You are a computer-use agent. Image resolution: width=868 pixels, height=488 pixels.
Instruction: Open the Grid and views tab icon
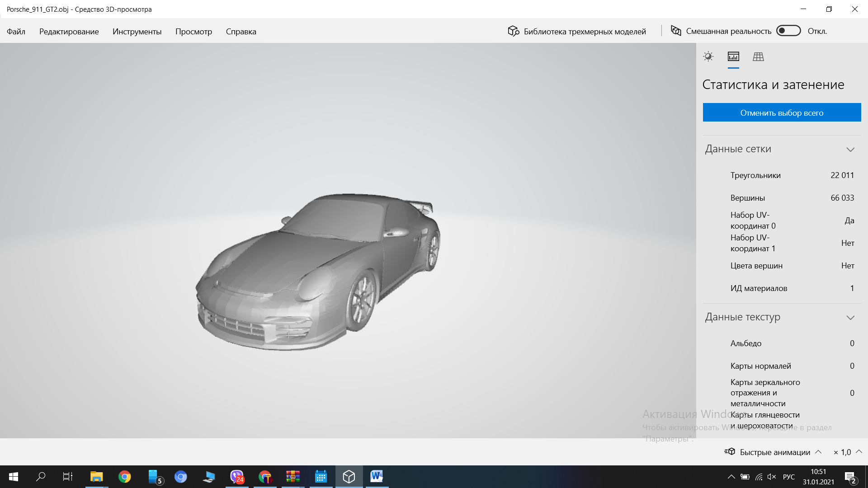pyautogui.click(x=758, y=56)
